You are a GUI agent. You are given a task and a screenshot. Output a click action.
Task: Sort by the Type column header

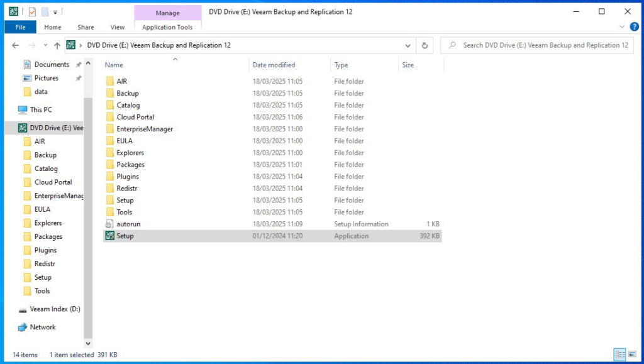[364, 65]
